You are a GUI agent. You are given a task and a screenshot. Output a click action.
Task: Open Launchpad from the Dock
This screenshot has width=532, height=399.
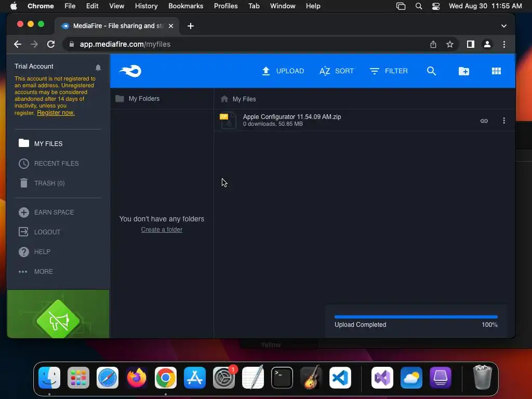(78, 378)
